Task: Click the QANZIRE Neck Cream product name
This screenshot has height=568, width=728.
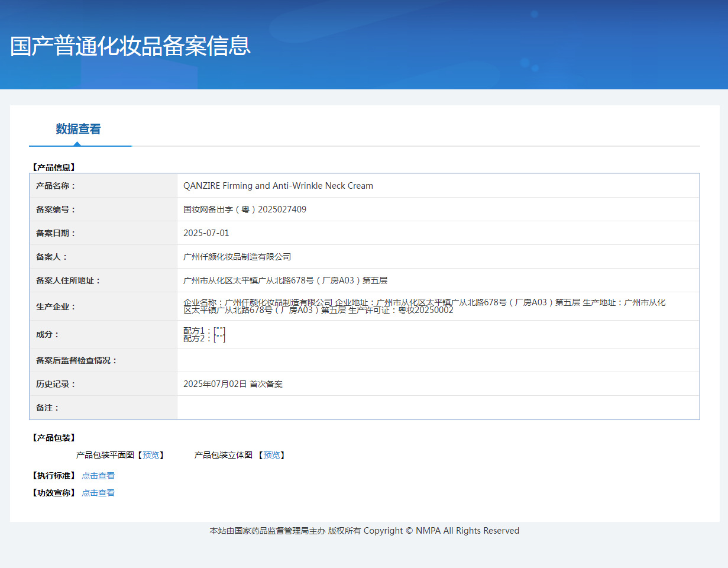Action: 278,186
